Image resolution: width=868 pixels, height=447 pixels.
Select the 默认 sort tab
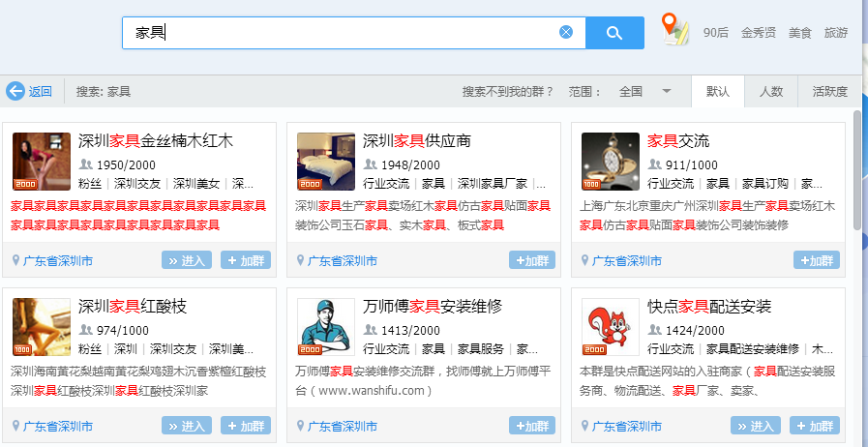[718, 91]
